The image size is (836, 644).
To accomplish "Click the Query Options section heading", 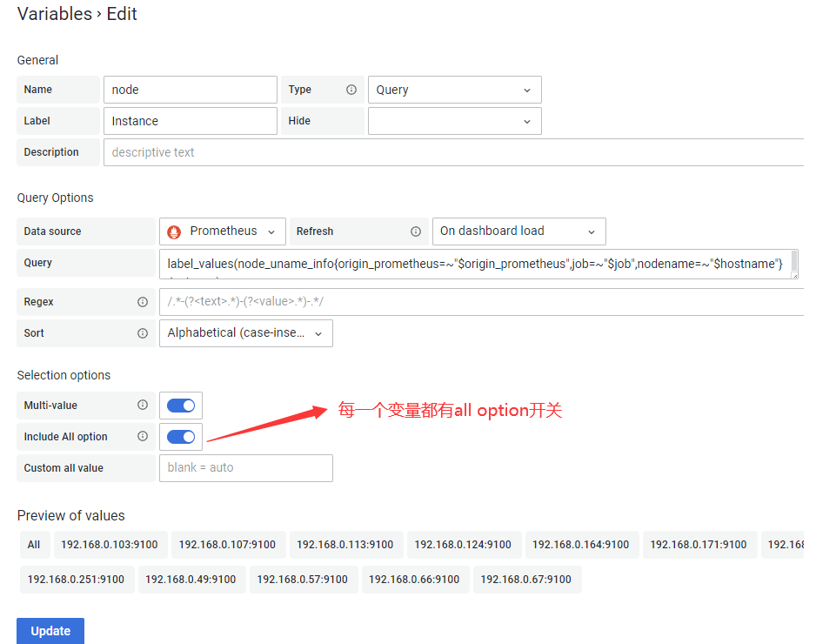I will pyautogui.click(x=55, y=198).
